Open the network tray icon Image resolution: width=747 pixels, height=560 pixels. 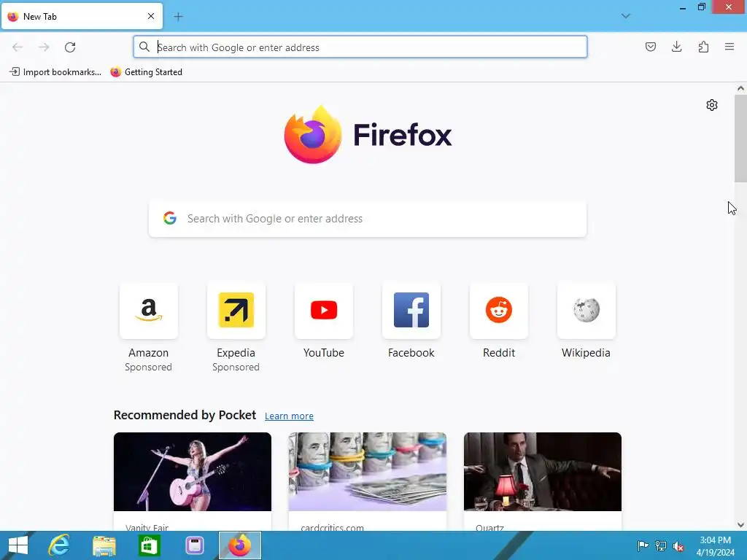(x=661, y=545)
